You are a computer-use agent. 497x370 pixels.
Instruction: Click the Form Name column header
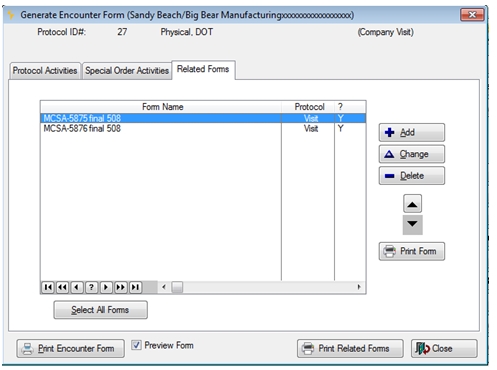161,107
